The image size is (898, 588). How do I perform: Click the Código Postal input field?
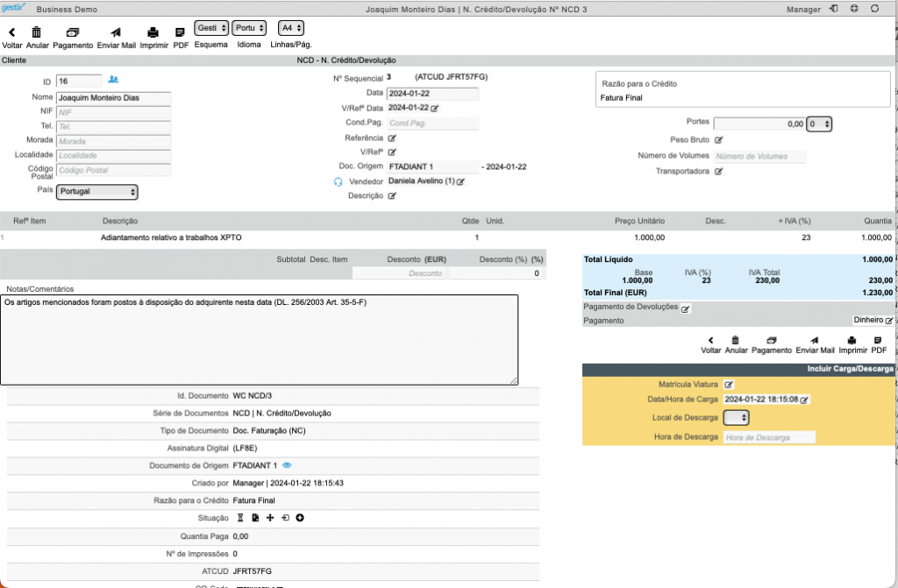point(113,170)
